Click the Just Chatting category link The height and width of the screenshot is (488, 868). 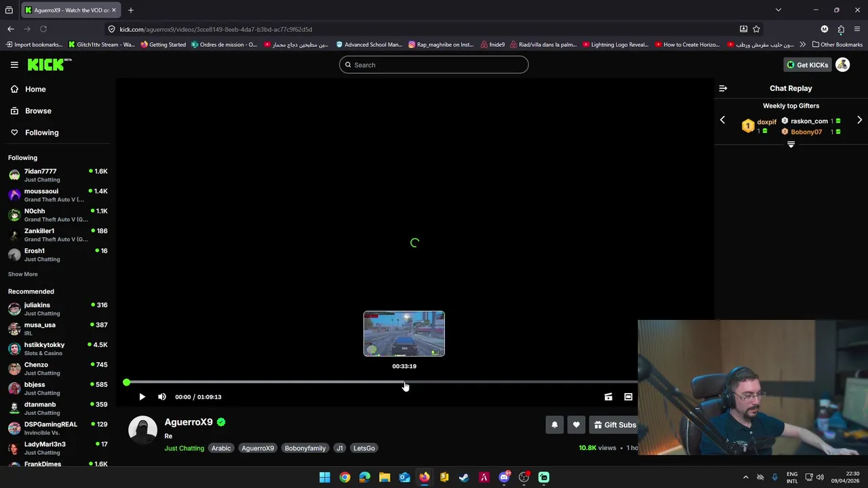(184, 448)
